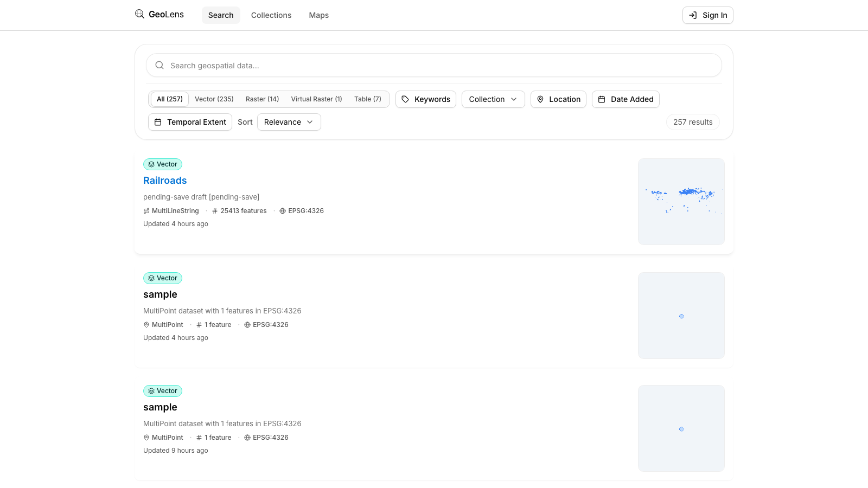Click the 257 results counter badge

click(x=693, y=122)
